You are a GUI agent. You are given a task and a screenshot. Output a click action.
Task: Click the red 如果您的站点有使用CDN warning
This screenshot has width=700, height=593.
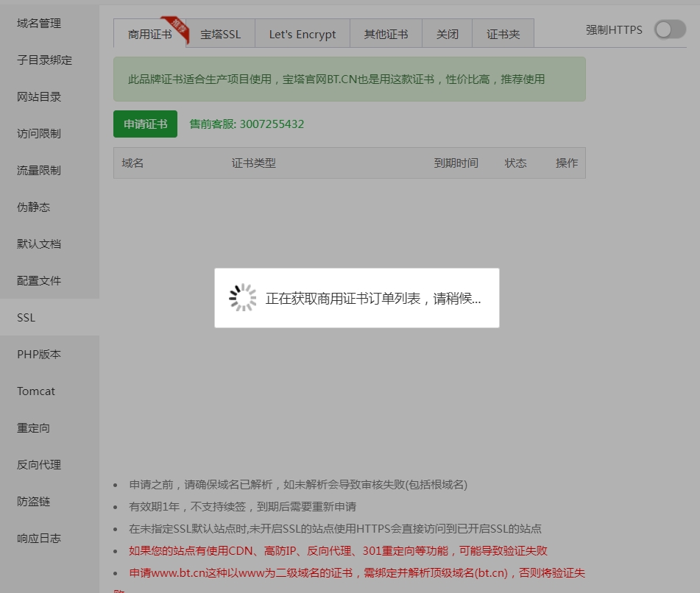coord(338,550)
